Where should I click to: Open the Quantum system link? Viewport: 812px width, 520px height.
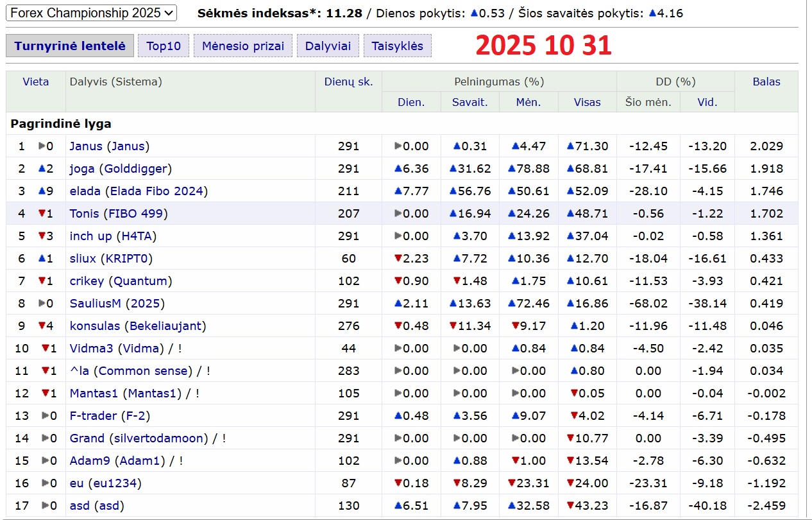[x=140, y=281]
